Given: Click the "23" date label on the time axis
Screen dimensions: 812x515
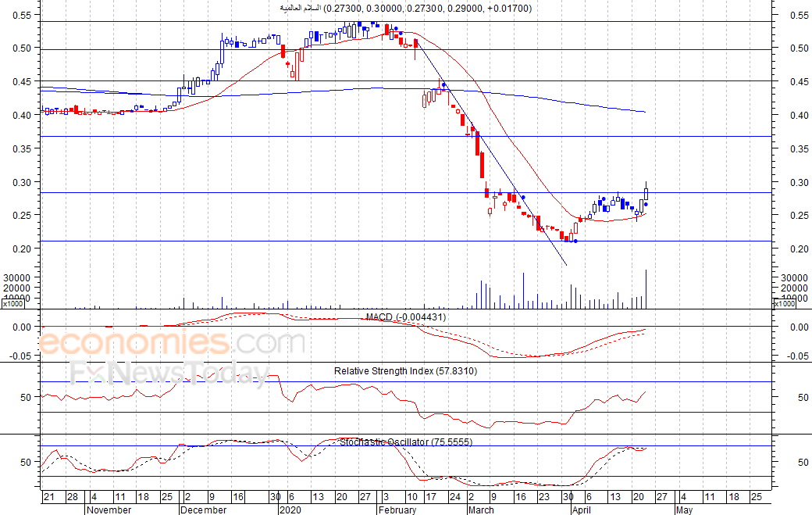Looking at the screenshot, I should coord(544,497).
